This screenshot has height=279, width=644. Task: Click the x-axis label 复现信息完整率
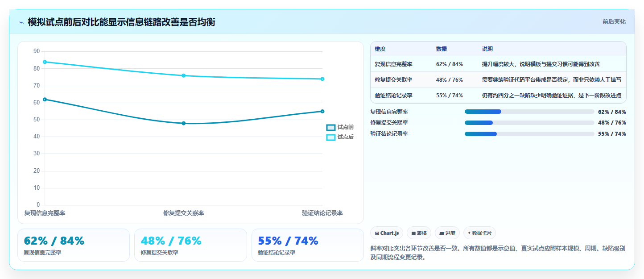45,213
